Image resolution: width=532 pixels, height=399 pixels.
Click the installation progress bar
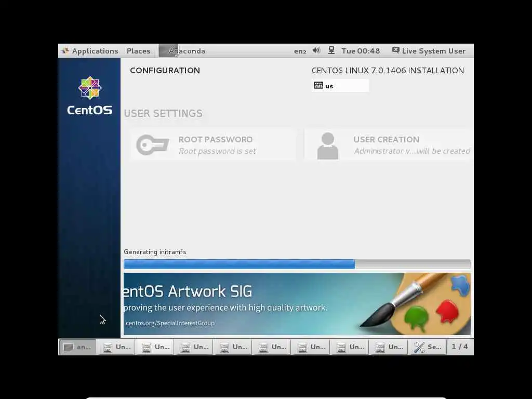[x=297, y=264]
